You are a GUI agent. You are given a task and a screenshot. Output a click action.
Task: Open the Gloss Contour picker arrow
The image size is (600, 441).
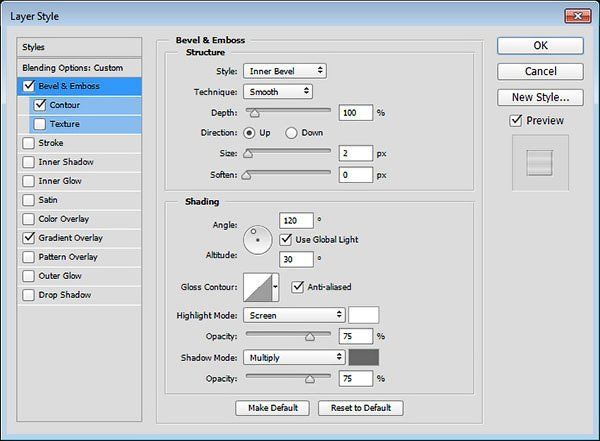[x=276, y=287]
